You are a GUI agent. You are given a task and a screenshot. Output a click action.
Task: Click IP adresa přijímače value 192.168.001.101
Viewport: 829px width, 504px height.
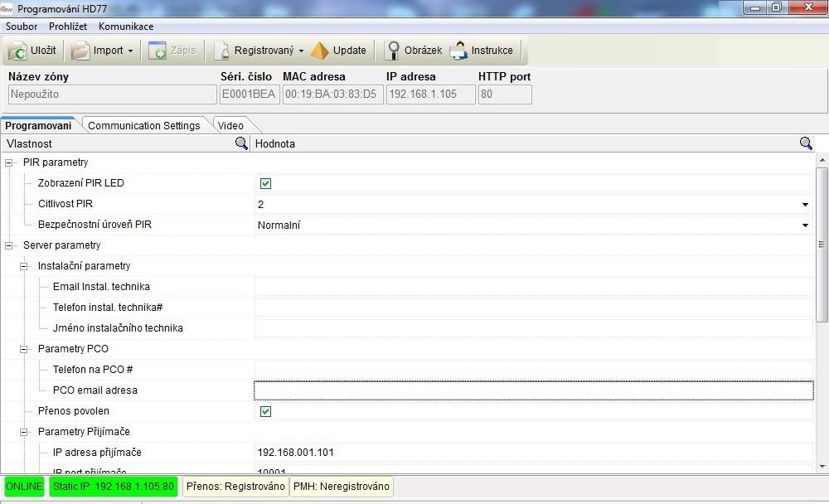(x=296, y=453)
